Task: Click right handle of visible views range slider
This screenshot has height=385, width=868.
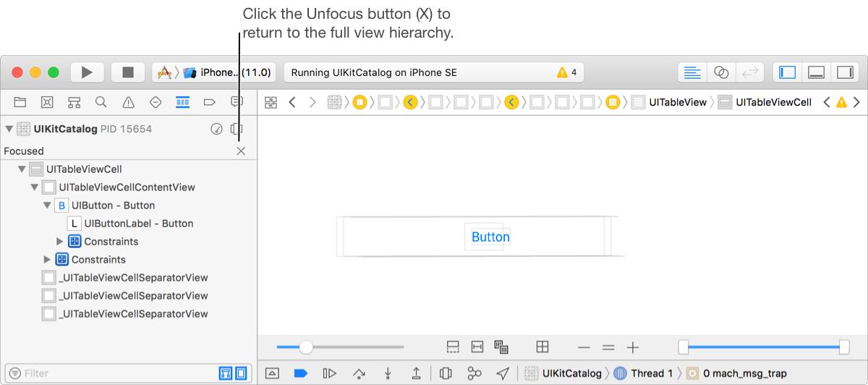Action: [x=843, y=347]
